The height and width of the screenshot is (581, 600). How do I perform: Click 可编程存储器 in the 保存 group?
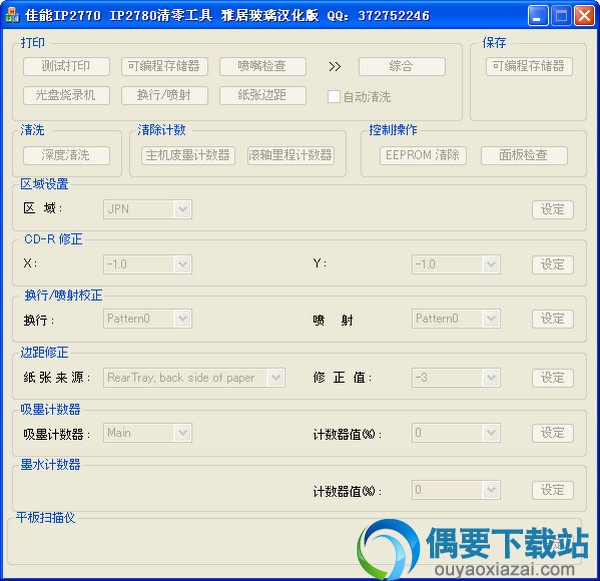click(529, 67)
